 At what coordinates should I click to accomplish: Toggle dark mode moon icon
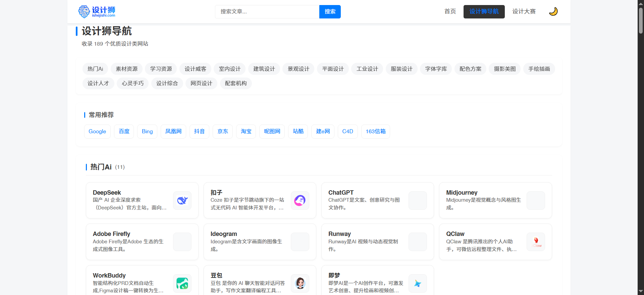(x=553, y=11)
